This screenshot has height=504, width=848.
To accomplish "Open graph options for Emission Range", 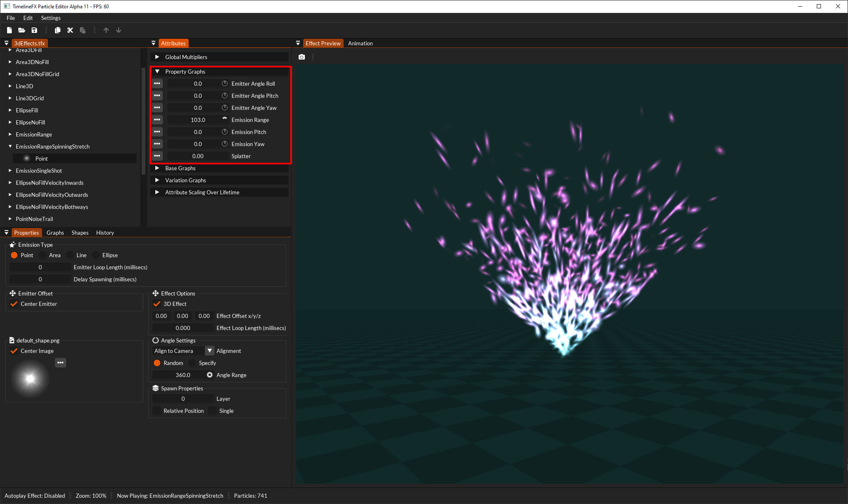I will [157, 119].
